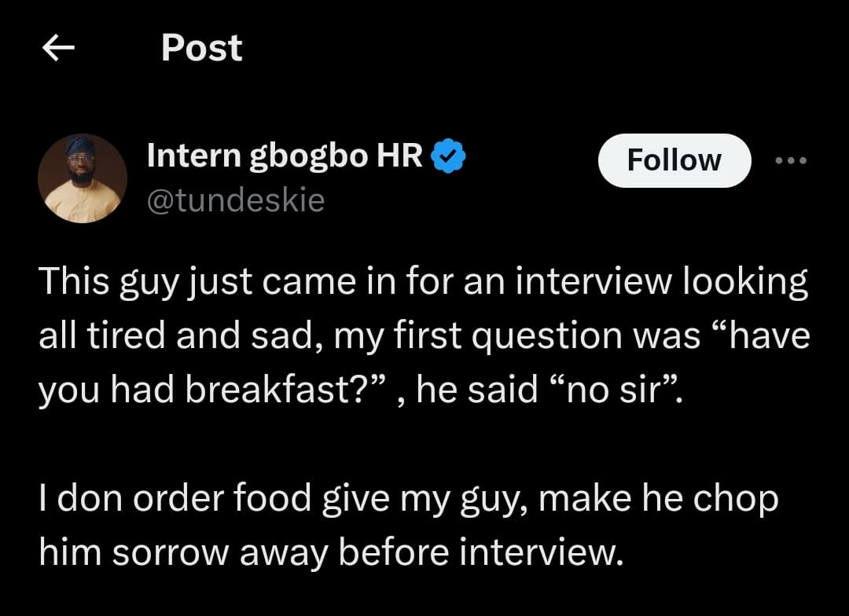Click the line starting "This guy just came"
Viewport: 849px width, 616px height.
(x=423, y=282)
